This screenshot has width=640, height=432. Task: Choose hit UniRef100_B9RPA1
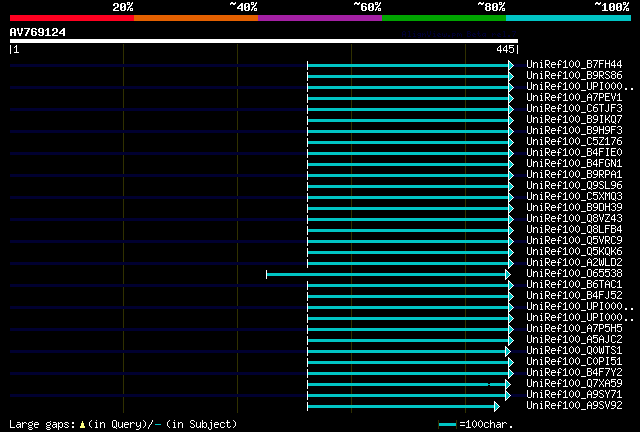574,175
